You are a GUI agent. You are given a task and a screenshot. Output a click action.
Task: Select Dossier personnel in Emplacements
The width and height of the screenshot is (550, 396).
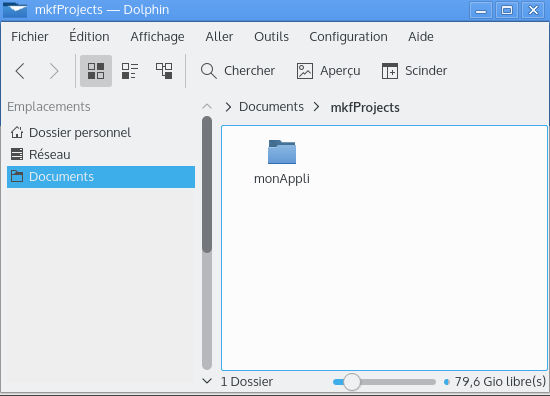101,133
